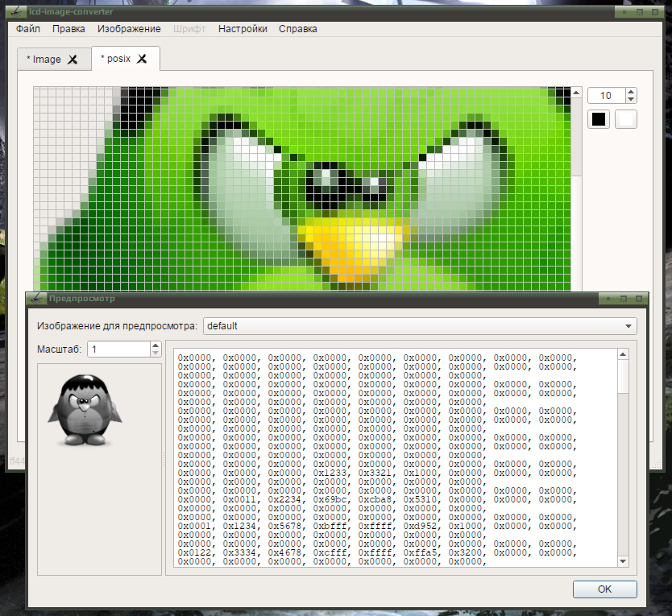
Task: Increase the pixel editor zoom value from 10
Action: point(630,92)
